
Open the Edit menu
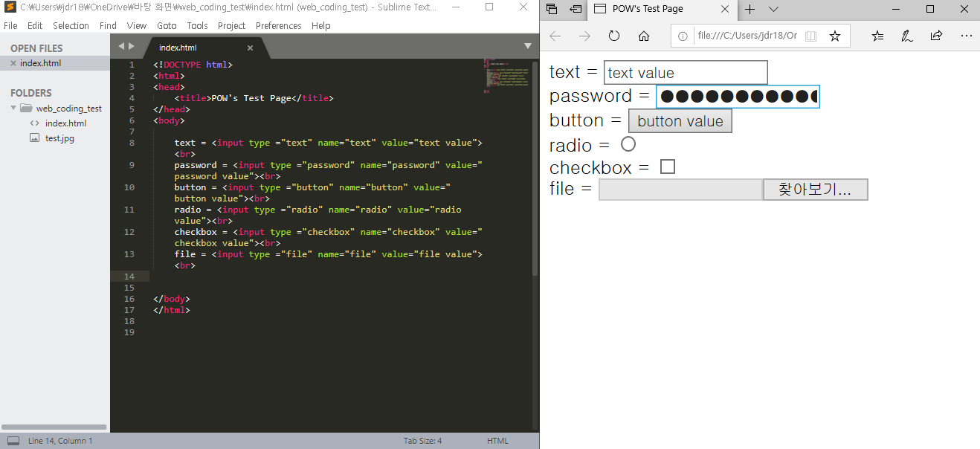tap(35, 25)
